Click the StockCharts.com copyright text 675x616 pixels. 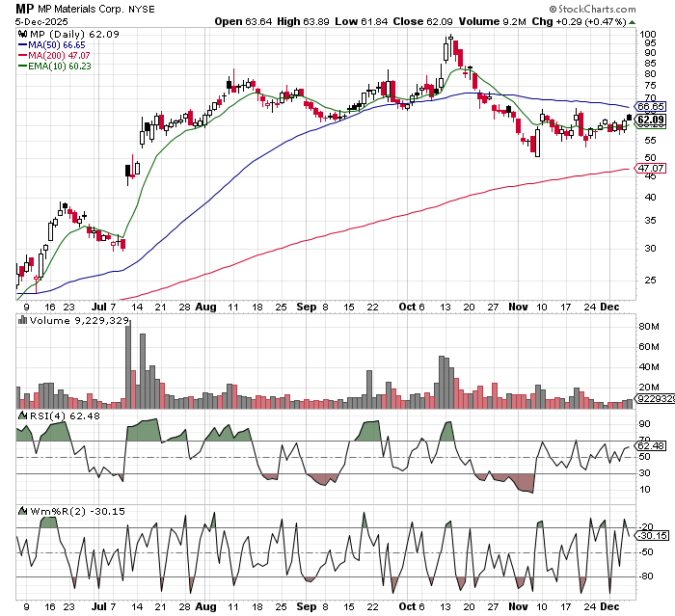coord(593,9)
